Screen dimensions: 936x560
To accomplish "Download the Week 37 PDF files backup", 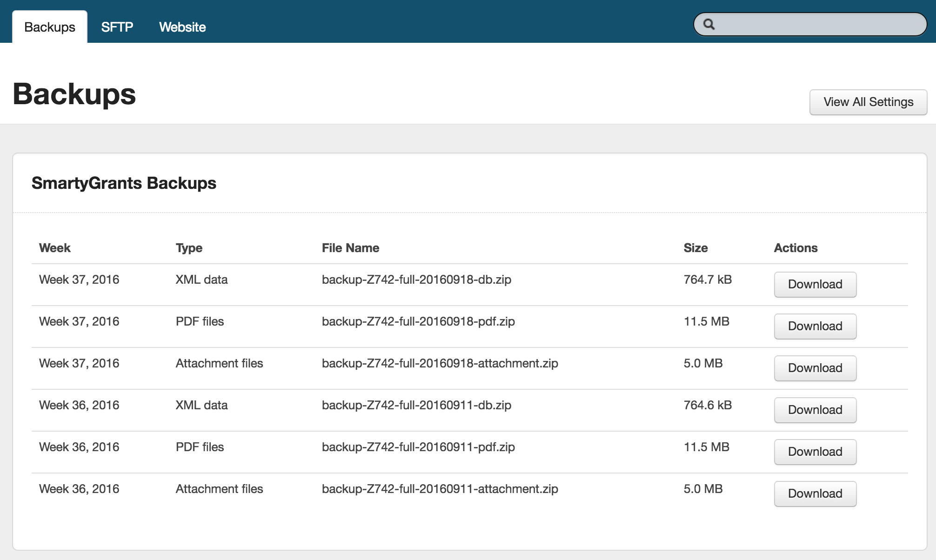I will click(815, 326).
